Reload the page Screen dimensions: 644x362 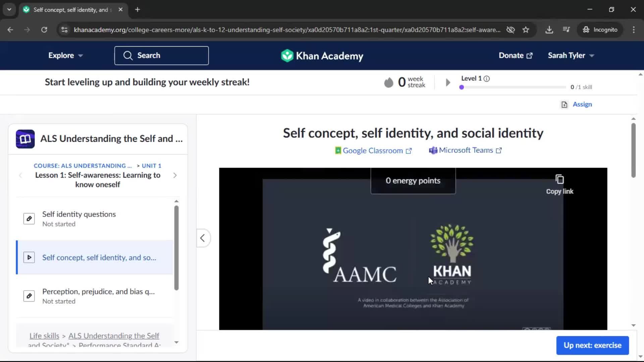[x=44, y=30]
